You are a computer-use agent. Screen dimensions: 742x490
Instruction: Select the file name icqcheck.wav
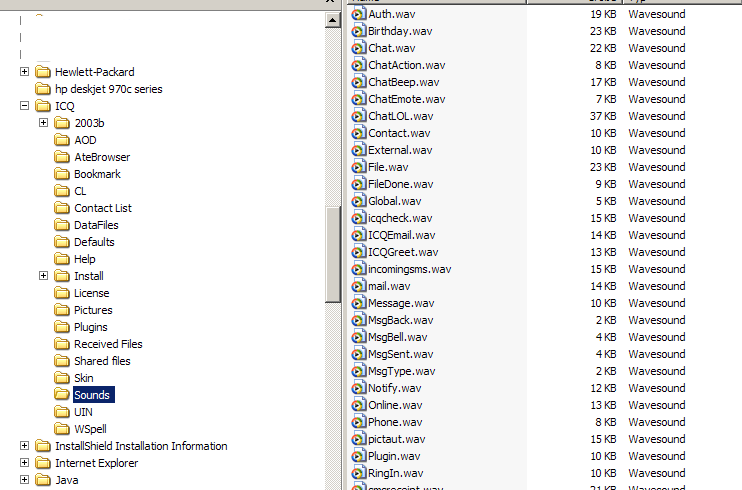coord(400,218)
